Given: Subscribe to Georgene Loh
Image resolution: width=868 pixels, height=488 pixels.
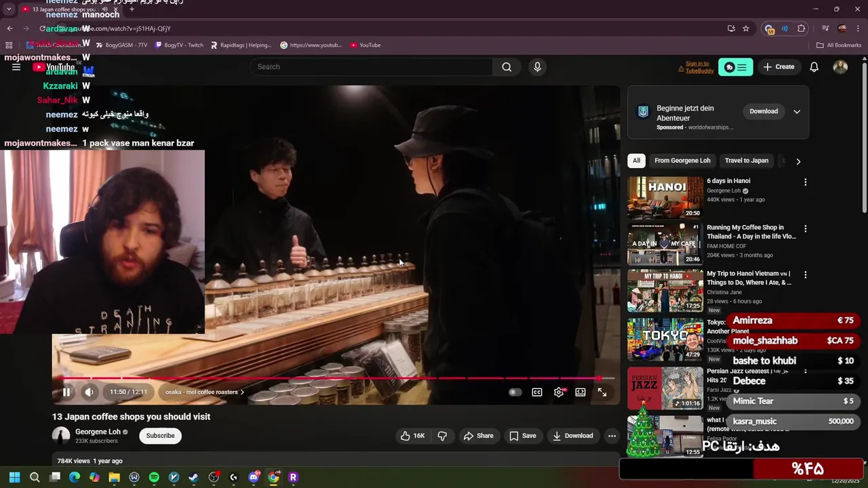Looking at the screenshot, I should 160,436.
